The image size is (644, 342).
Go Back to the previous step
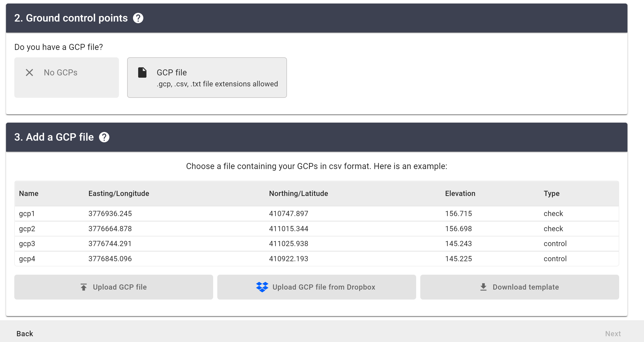click(x=25, y=334)
